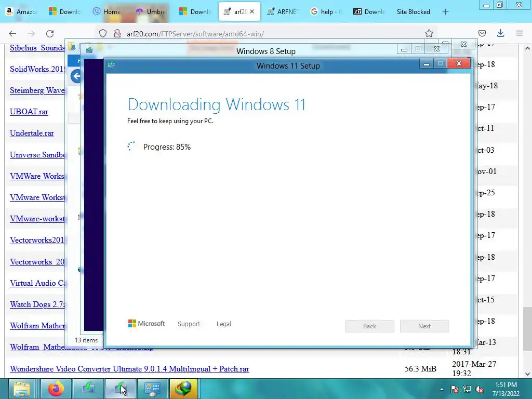
Task: Click the vertical scrollbar thumb
Action: (527, 328)
